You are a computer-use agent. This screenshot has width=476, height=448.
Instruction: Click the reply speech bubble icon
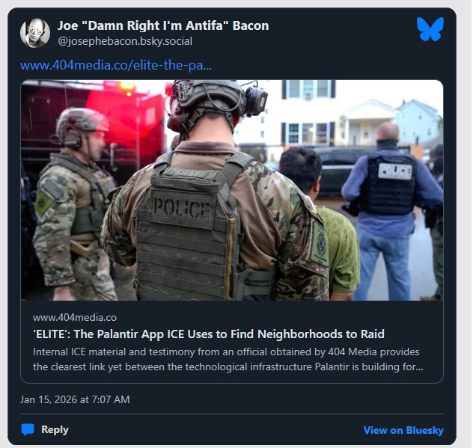(28, 429)
